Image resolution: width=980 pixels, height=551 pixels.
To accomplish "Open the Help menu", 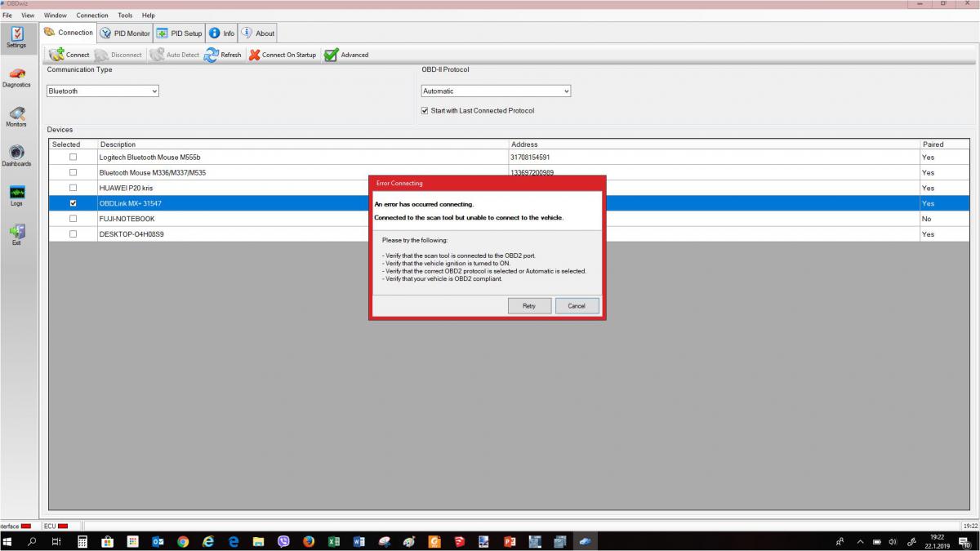I will (148, 16).
